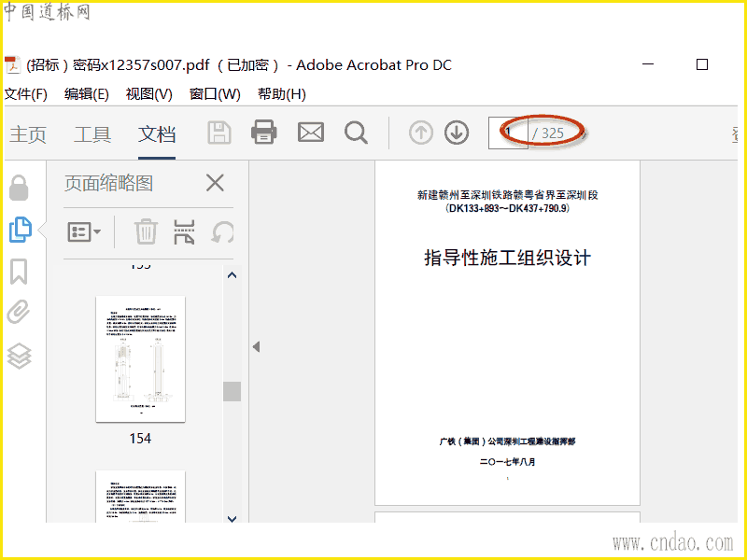Image resolution: width=747 pixels, height=560 pixels.
Task: Click the 广铁（集团）公司 organization text
Action: (507, 441)
